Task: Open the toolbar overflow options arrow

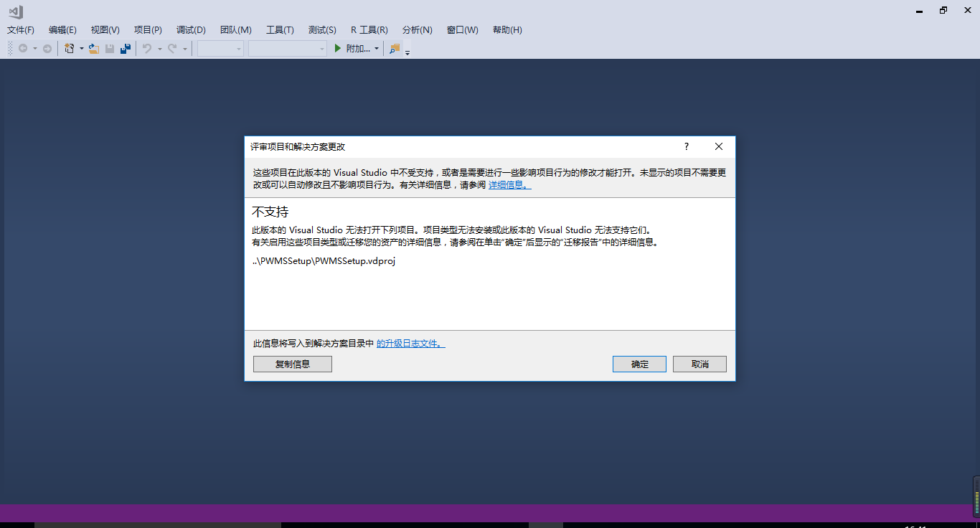Action: [x=407, y=52]
